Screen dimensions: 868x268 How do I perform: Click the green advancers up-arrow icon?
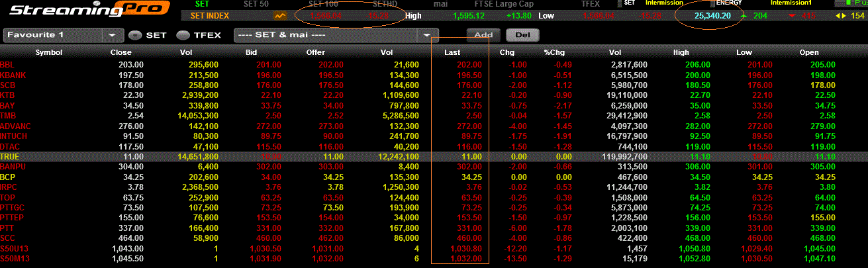745,15
